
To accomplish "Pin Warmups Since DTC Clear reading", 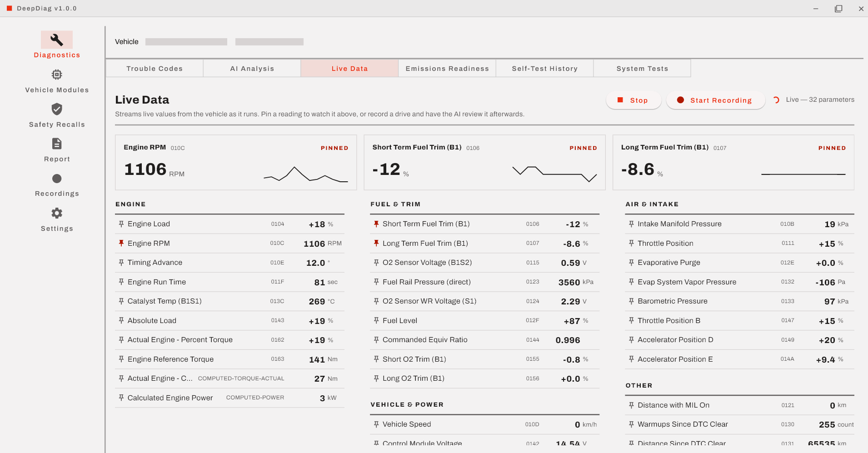I will tap(631, 424).
